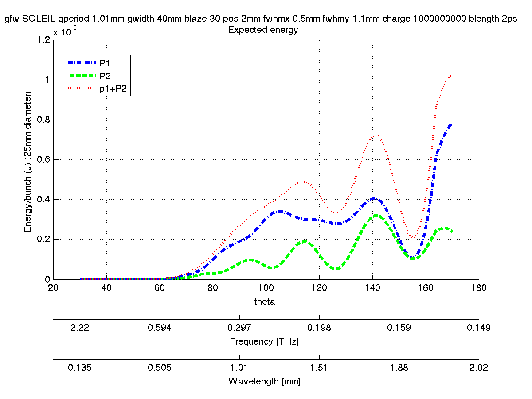The image size is (532, 399).
Task: Click y-axis tick label 1.2
Action: (43, 40)
